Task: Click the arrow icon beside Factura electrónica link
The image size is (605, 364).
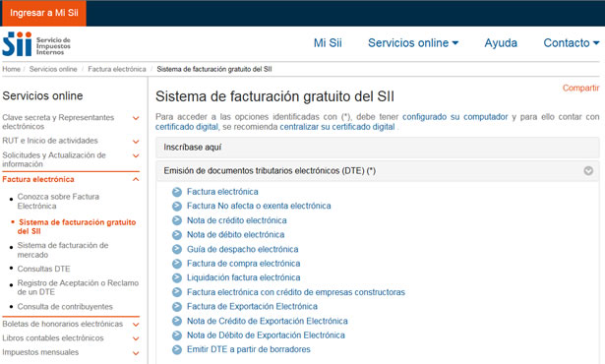Action: [x=177, y=192]
